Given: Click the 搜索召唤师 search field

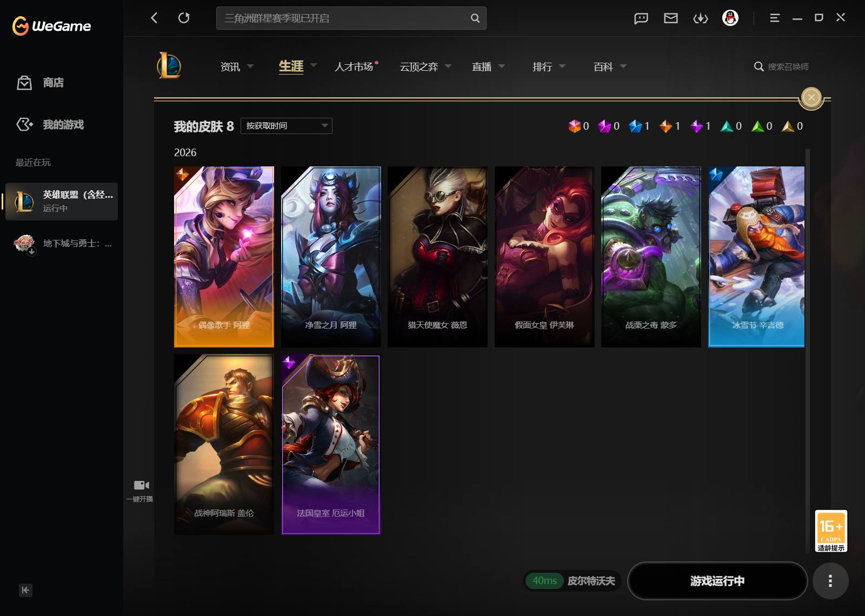Looking at the screenshot, I should pos(788,66).
